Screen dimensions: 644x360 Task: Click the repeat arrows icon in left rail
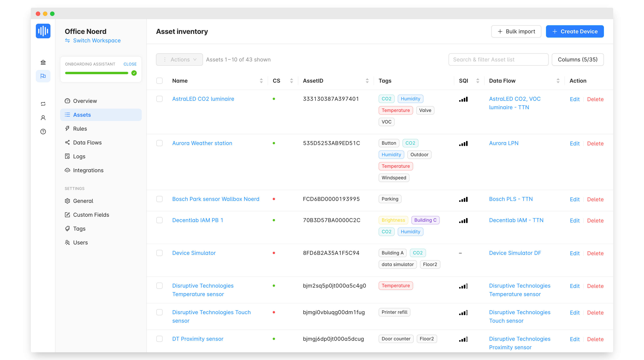coord(43,104)
